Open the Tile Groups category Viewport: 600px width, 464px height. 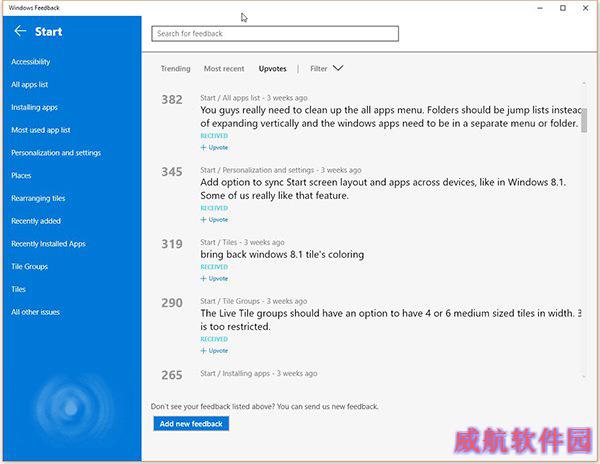(29, 267)
